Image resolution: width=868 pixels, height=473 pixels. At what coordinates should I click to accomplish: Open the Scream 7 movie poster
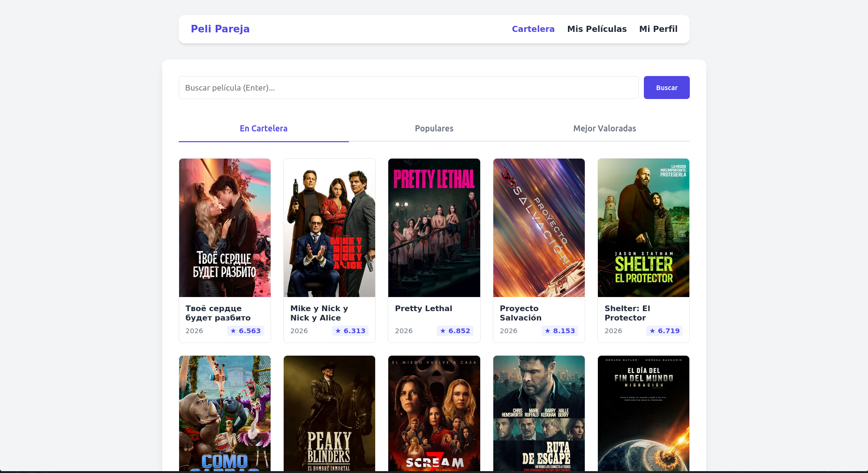(434, 413)
